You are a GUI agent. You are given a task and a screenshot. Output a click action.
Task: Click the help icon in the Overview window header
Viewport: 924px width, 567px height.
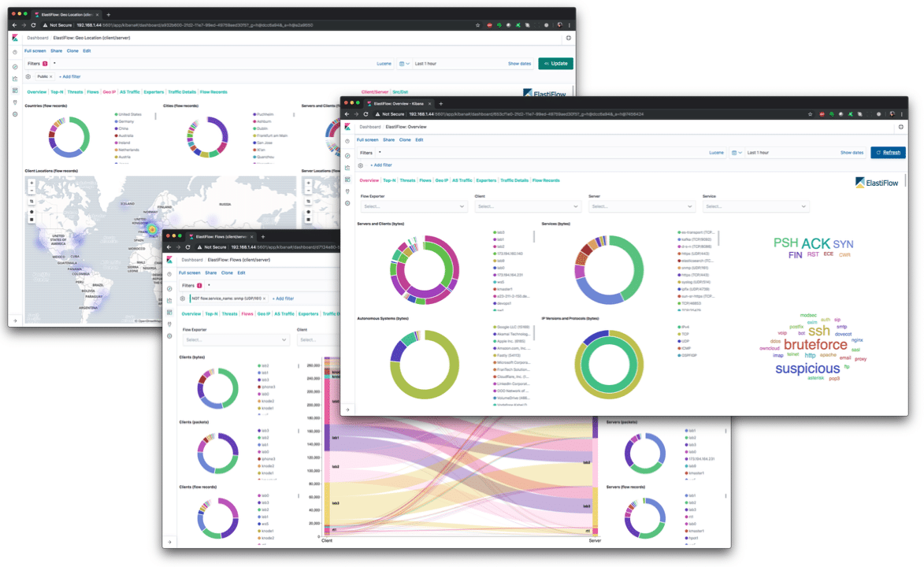point(901,127)
